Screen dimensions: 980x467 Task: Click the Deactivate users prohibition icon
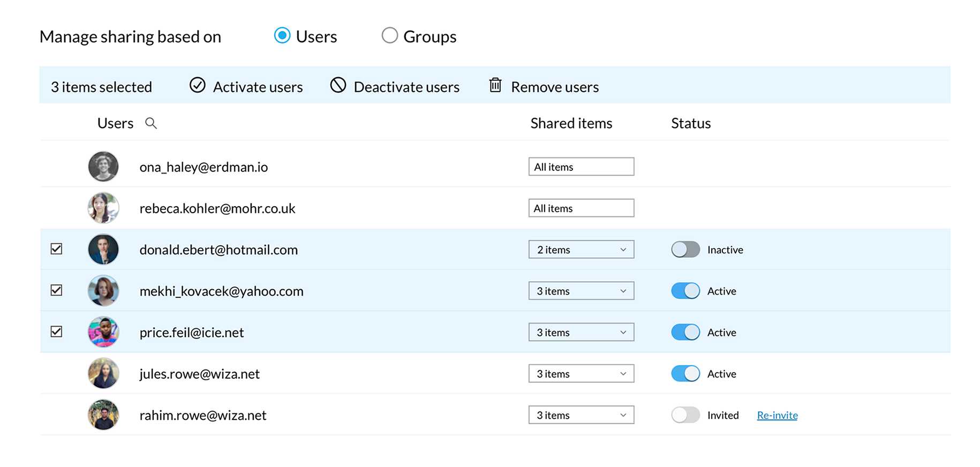pos(338,86)
